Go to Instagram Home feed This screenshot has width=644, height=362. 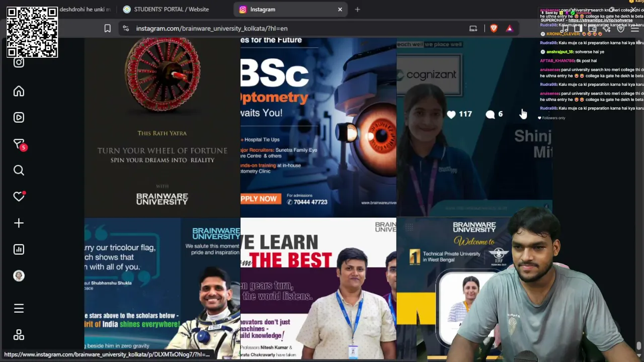[x=19, y=92]
